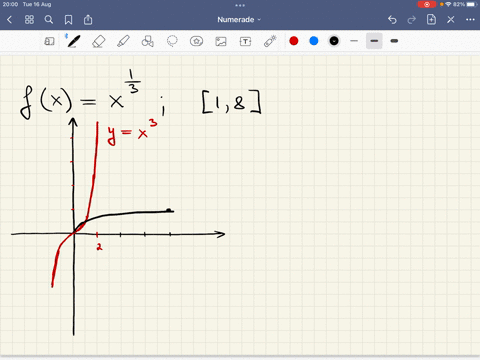This screenshot has height=360, width=480.
Task: Add a new page
Action: click(431, 19)
